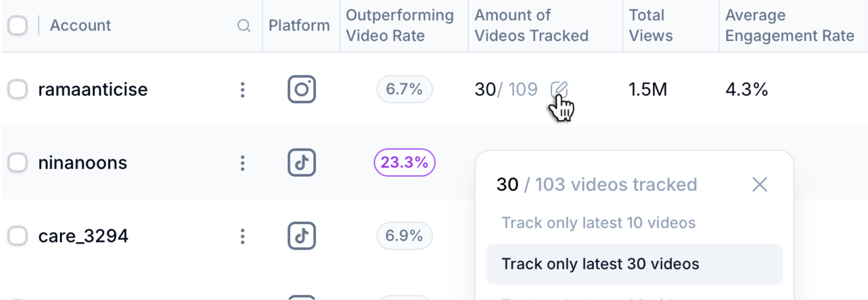Open three-dot menu for ramaanticise
The width and height of the screenshot is (868, 300).
pos(243,90)
